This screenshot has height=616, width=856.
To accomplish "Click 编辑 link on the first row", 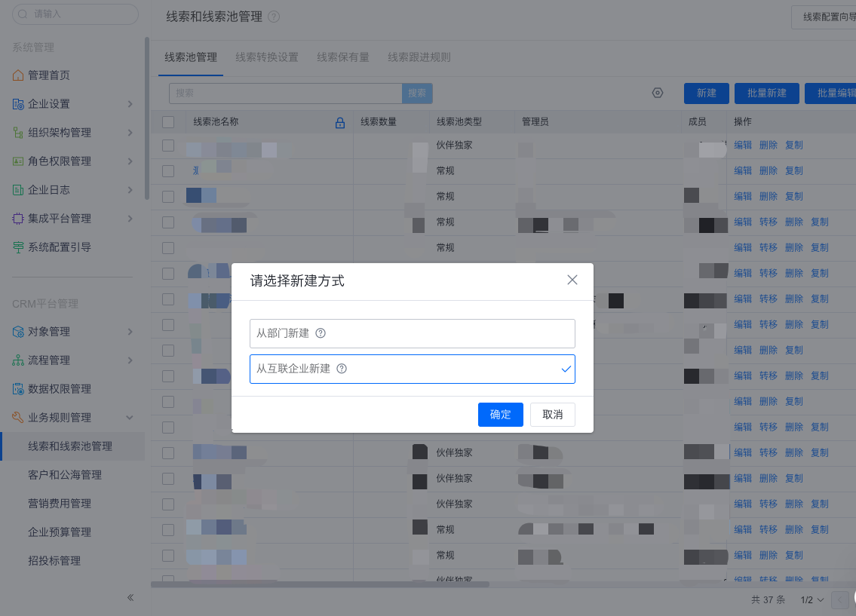I will [743, 145].
